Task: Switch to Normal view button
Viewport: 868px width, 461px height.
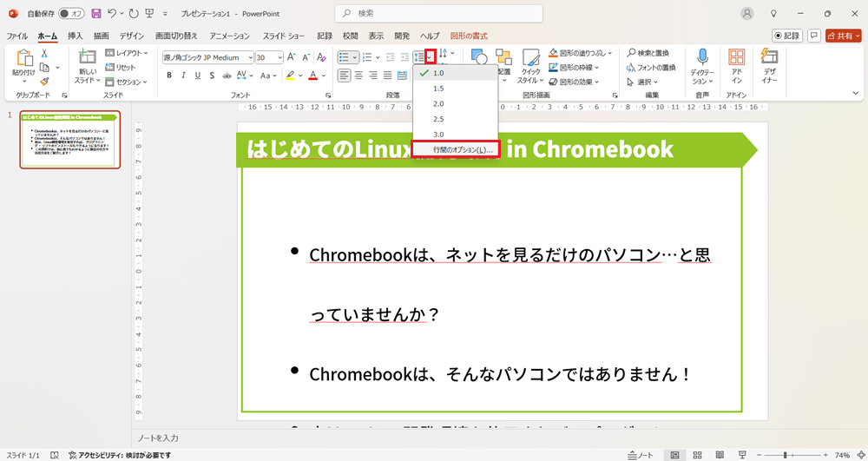Action: (674, 455)
